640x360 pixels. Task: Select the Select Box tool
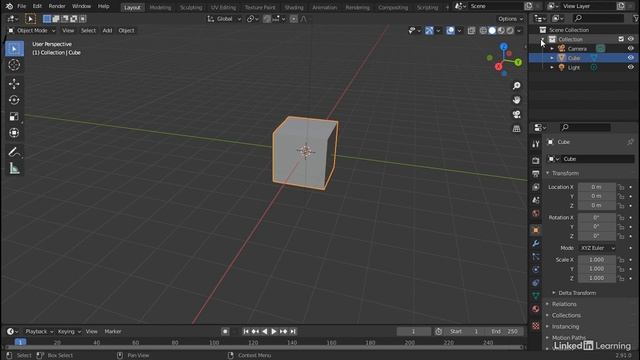click(14, 49)
